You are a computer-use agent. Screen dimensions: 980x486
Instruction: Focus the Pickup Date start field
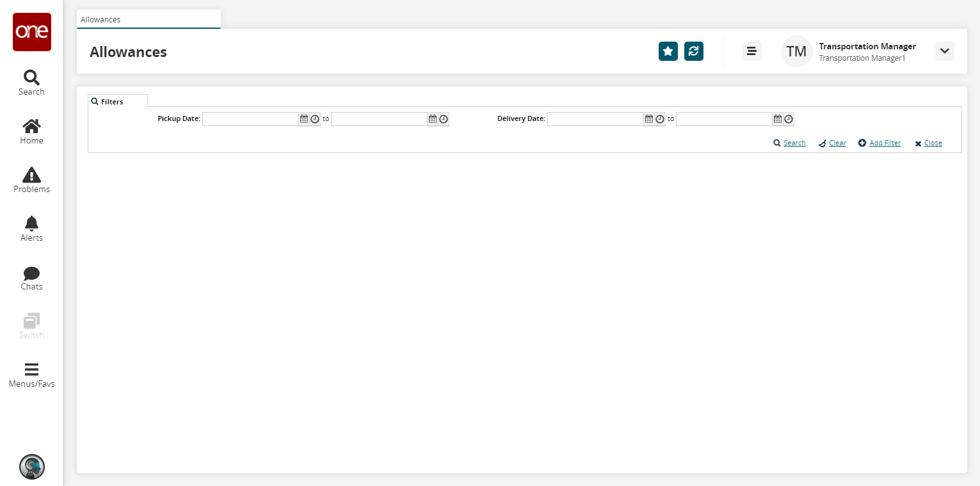tap(251, 119)
